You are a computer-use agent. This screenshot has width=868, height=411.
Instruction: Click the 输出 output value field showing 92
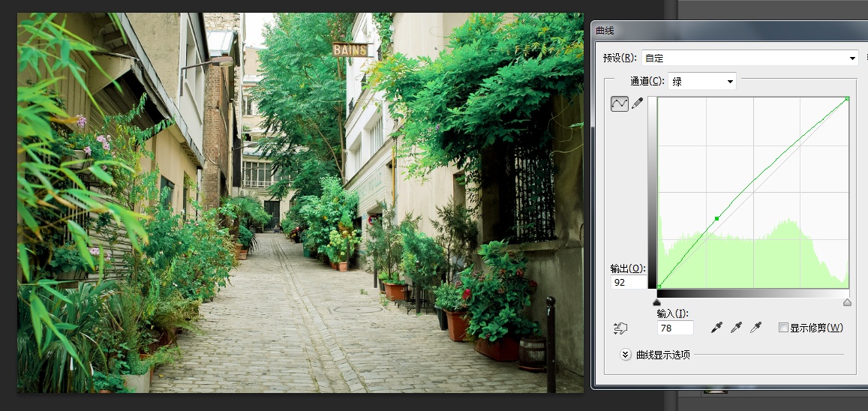pos(629,282)
